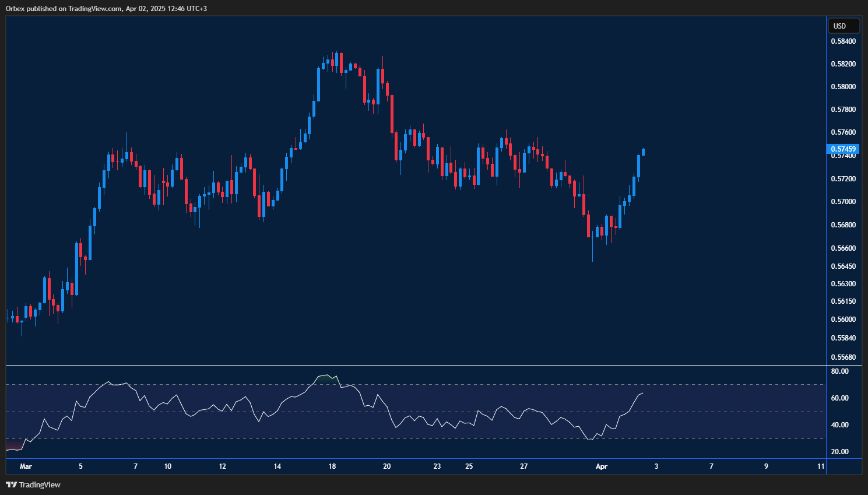This screenshot has width=868, height=495.
Task: Click the 0.55680 level on the price scale
Action: point(844,357)
